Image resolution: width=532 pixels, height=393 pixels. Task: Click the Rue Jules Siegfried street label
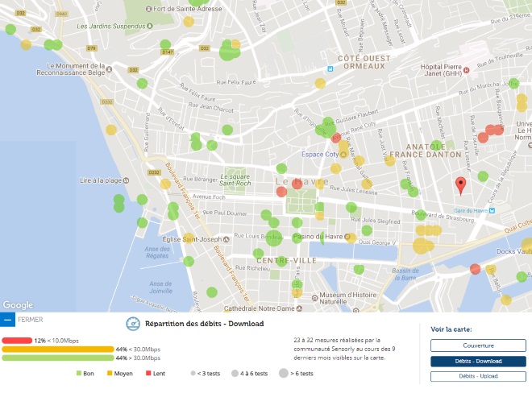click(376, 221)
